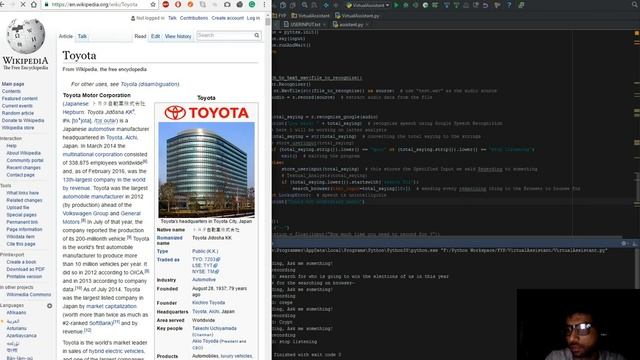Screen dimensions: 640x360
Task: Click the Chrome address bar URL
Action: 95,4
